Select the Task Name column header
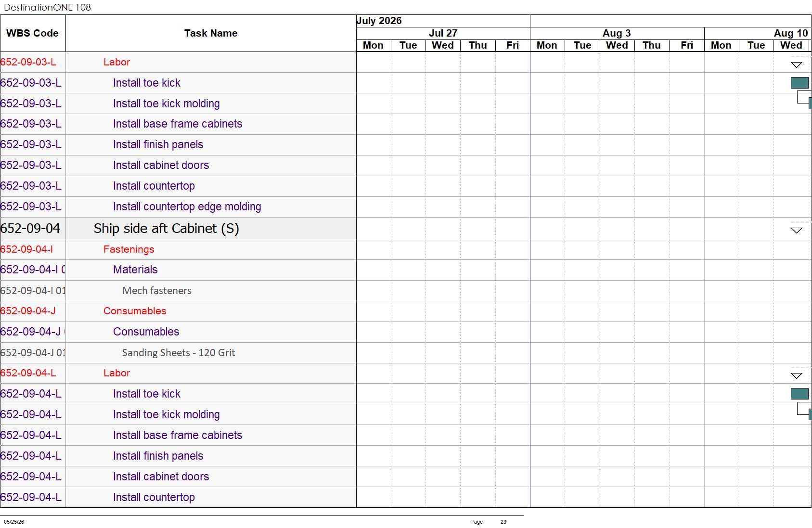This screenshot has width=812, height=528. click(211, 33)
